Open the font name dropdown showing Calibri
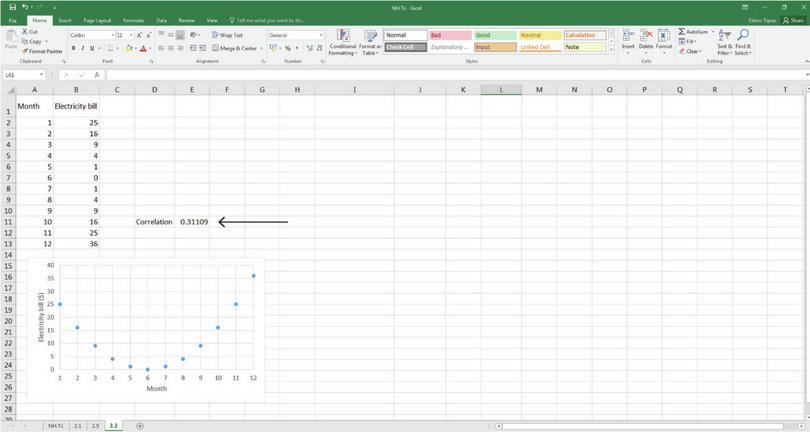 point(90,35)
